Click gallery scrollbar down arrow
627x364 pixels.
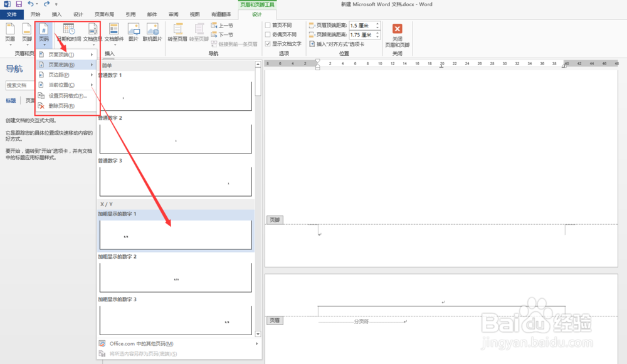click(x=258, y=334)
